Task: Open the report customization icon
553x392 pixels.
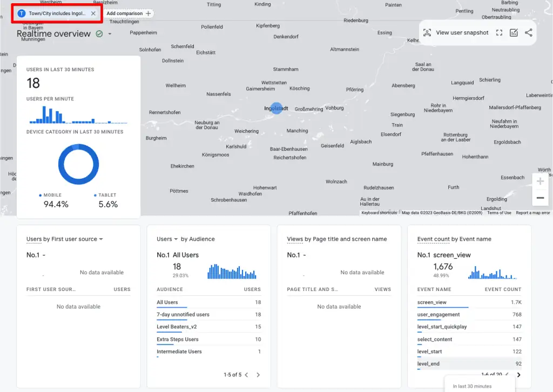Action: [514, 32]
